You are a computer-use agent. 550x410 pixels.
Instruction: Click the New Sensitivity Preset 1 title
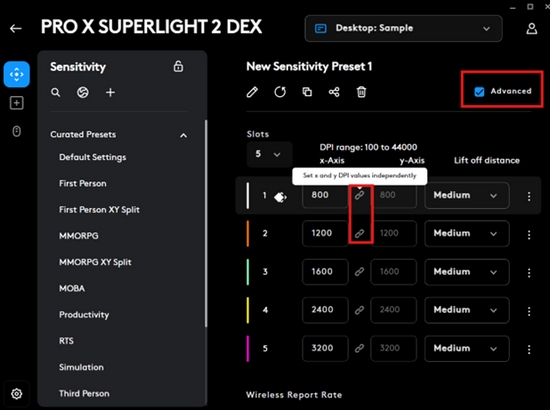(x=309, y=66)
